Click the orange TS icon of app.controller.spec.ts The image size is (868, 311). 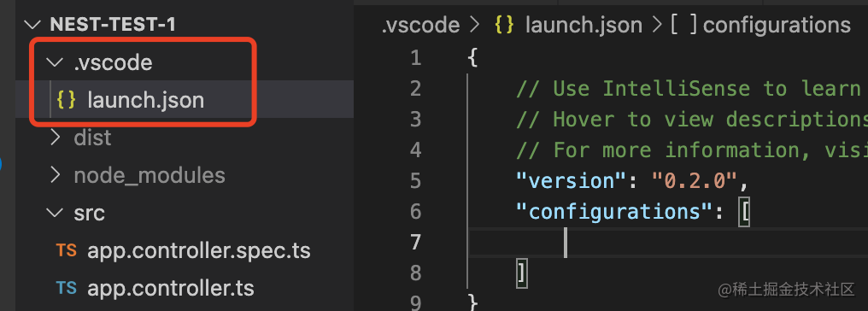pyautogui.click(x=66, y=250)
